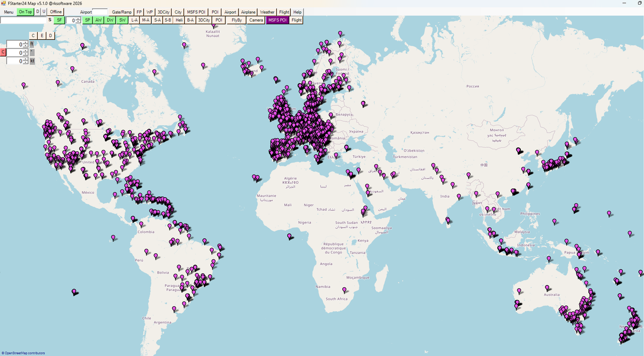Screen dimensions: 644x356
Task: Open the FP menu
Action: point(139,12)
